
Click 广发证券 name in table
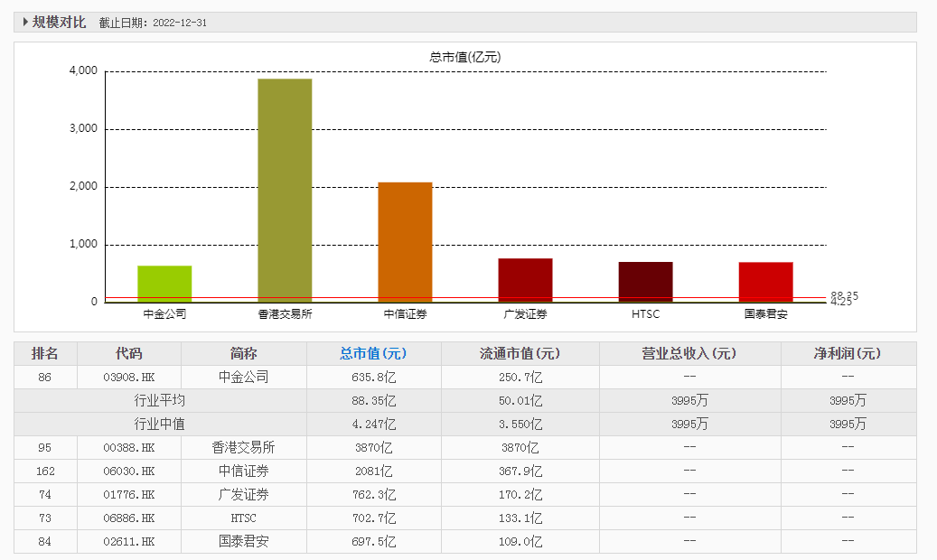(243, 494)
